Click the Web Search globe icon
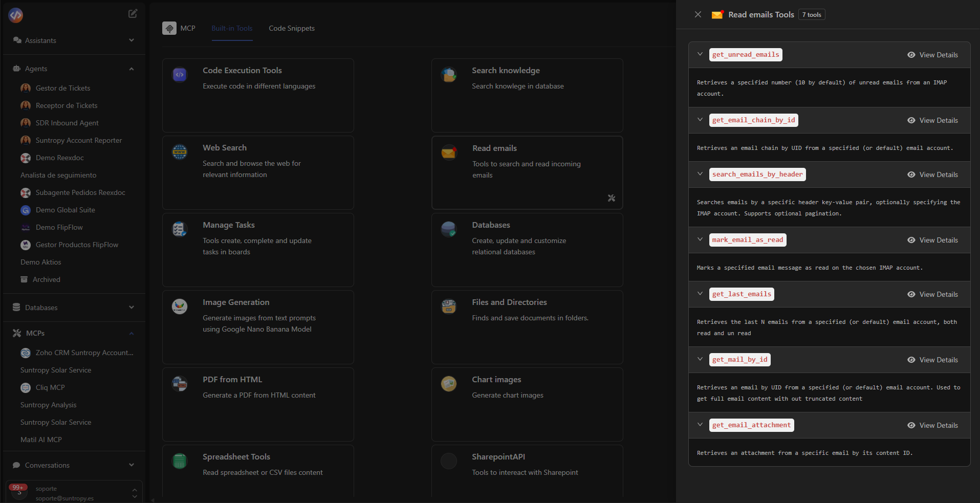Viewport: 980px width, 503px height. click(x=180, y=152)
